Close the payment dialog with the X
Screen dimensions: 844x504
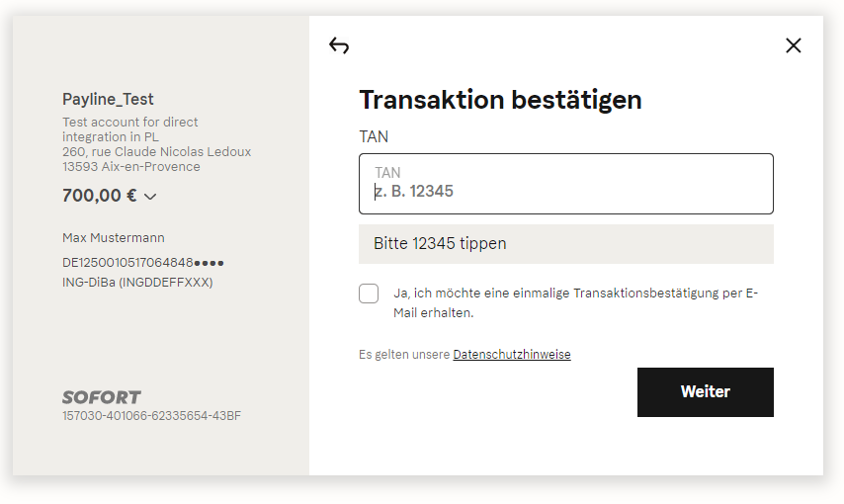click(x=794, y=45)
